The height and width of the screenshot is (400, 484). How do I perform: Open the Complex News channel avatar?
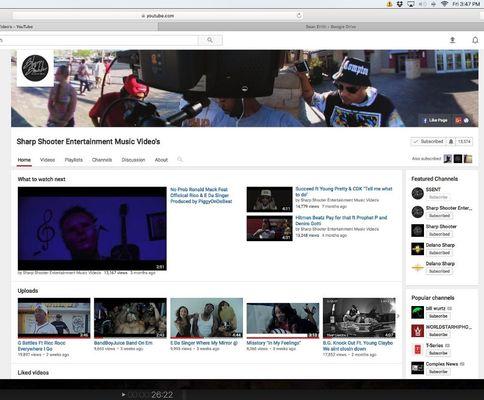pos(417,368)
